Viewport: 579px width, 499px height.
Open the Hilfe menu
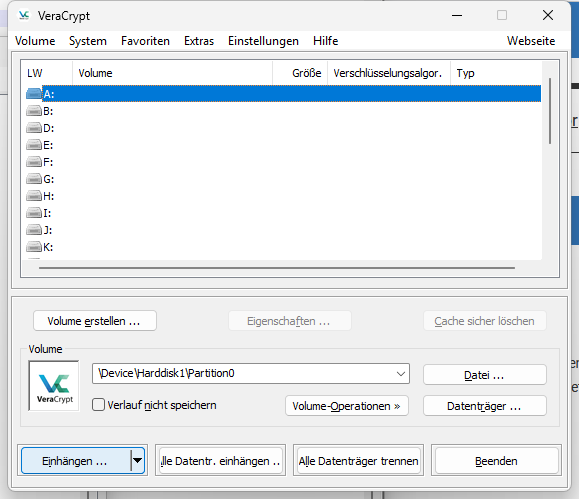point(325,41)
